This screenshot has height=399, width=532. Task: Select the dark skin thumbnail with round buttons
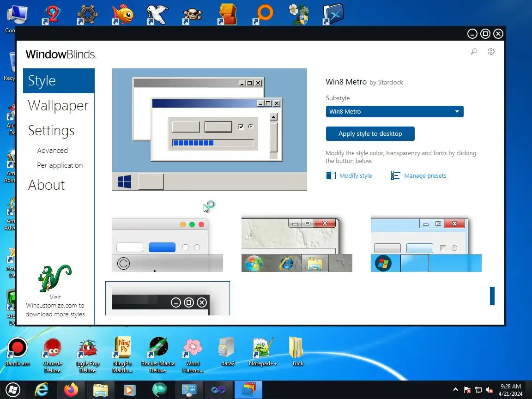(x=168, y=299)
